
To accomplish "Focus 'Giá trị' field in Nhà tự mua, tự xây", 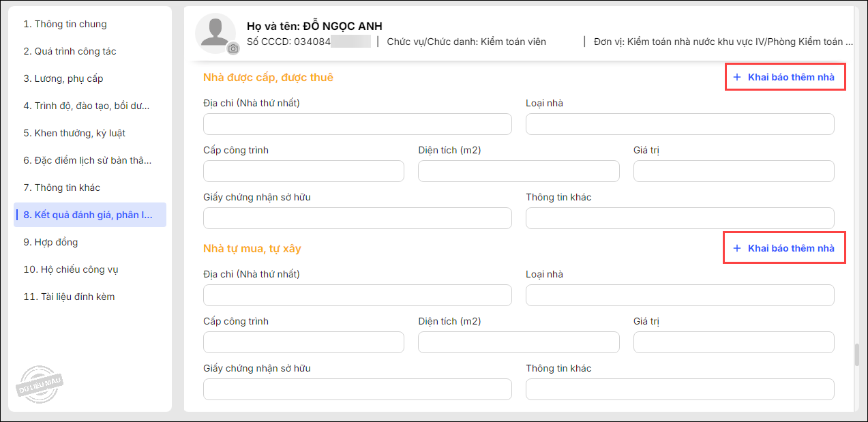I will coord(734,342).
